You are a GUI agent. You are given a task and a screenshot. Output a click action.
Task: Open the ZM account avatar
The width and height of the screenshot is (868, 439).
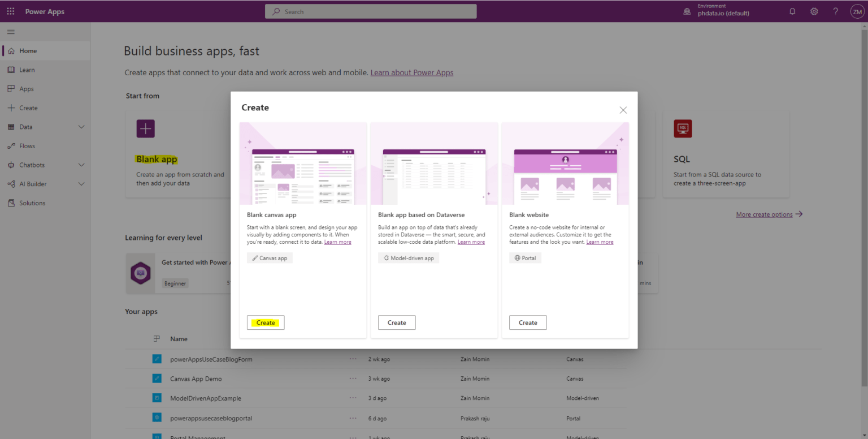(857, 11)
